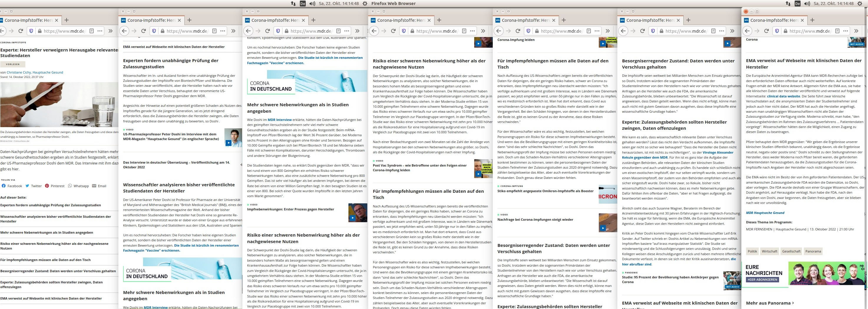
Task: Expand the toolbar overflow chevron in the second window
Action: pos(233,31)
